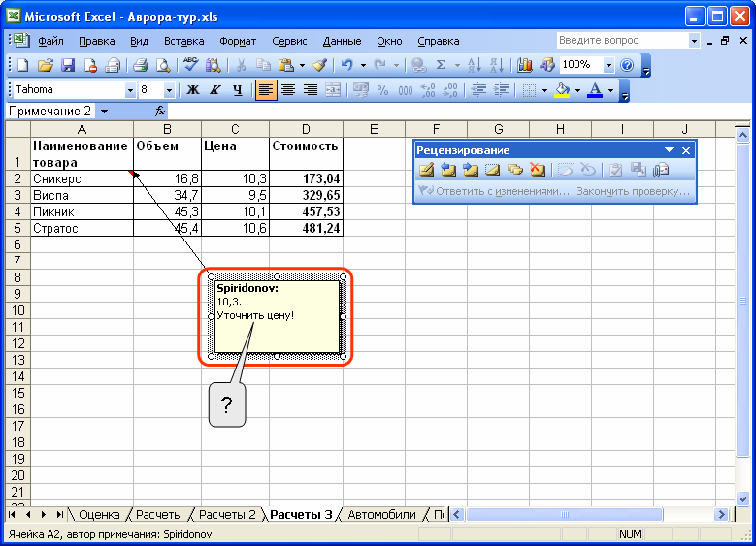Switch to the Оценка sheet tab
Screen dimensions: 756x546
point(99,515)
